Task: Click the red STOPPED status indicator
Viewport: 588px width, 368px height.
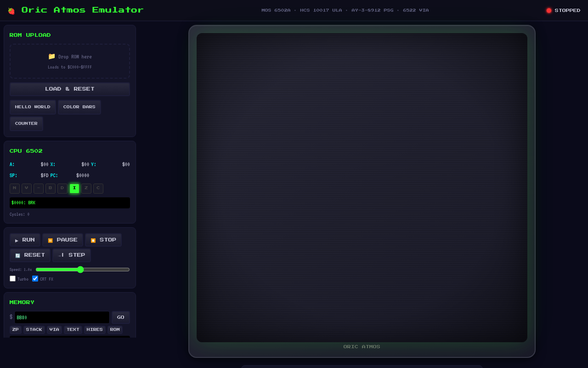Action: (x=548, y=11)
